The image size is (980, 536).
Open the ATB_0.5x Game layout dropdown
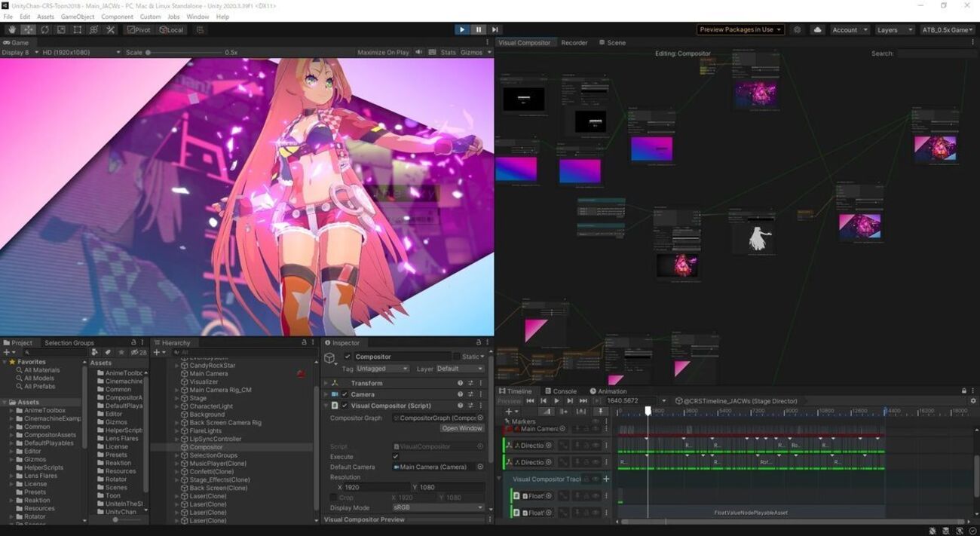pos(948,29)
